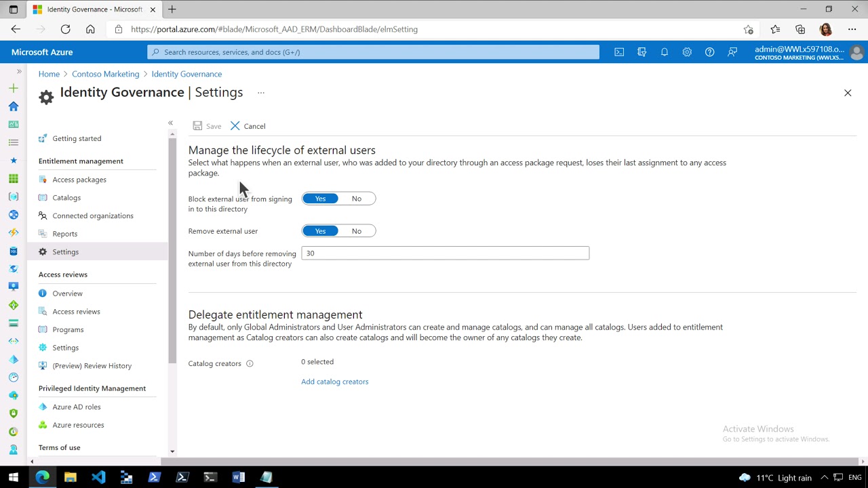Screen dimensions: 868x488
Task: Open Azure AD roles in sidebar
Action: point(77,407)
